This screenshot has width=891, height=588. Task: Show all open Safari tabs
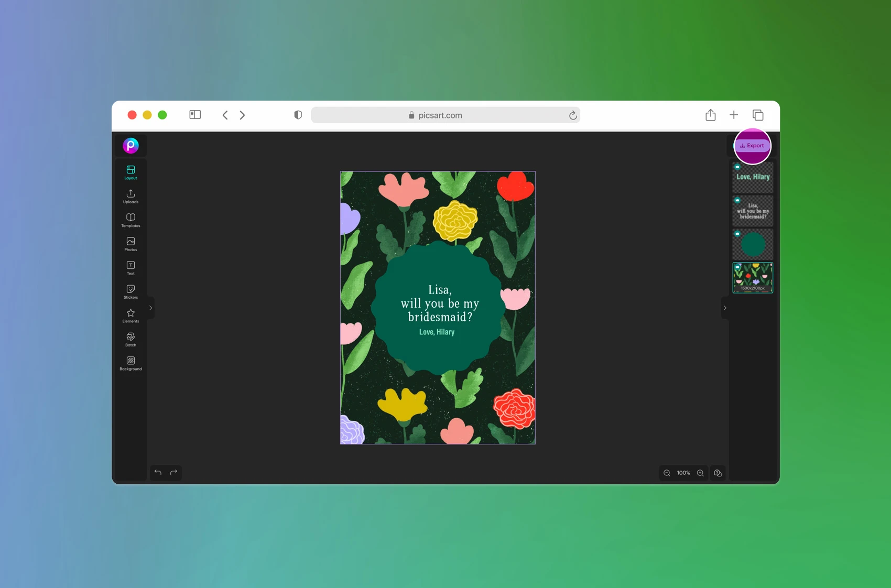(758, 115)
